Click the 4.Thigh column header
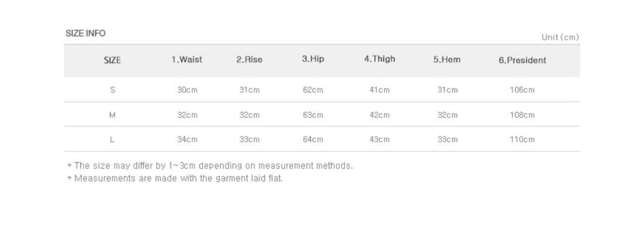The image size is (644, 242). click(x=380, y=59)
